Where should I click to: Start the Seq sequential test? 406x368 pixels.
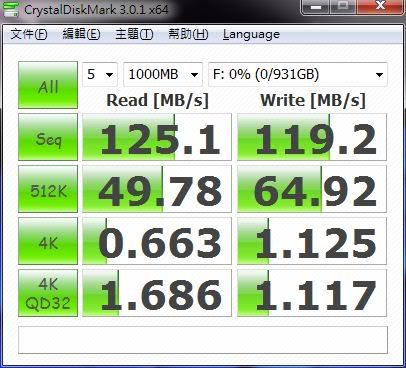(x=48, y=137)
